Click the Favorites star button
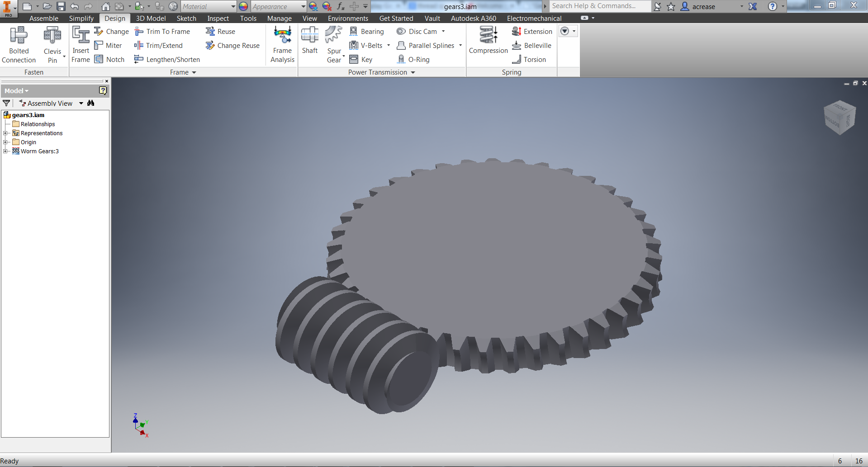 click(x=671, y=6)
